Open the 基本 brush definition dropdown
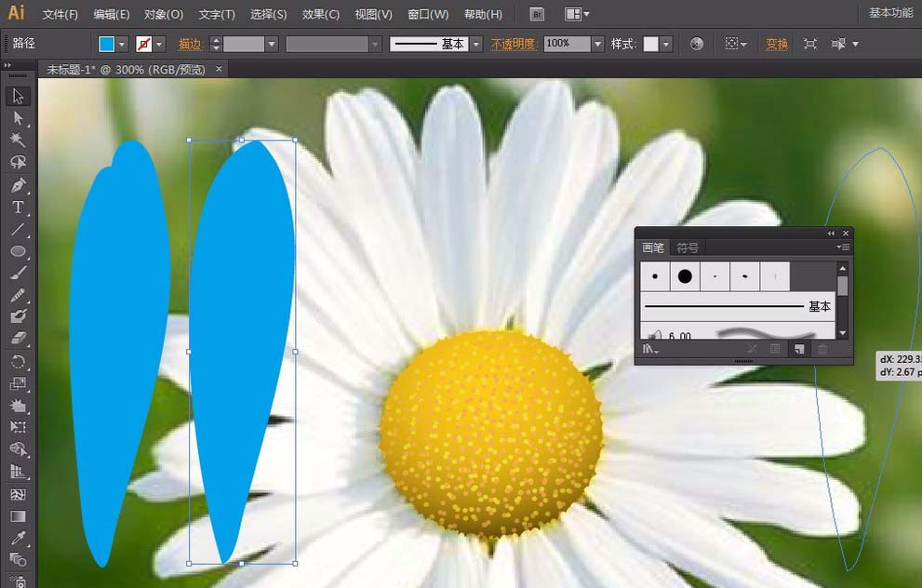The image size is (922, 588). click(x=476, y=44)
